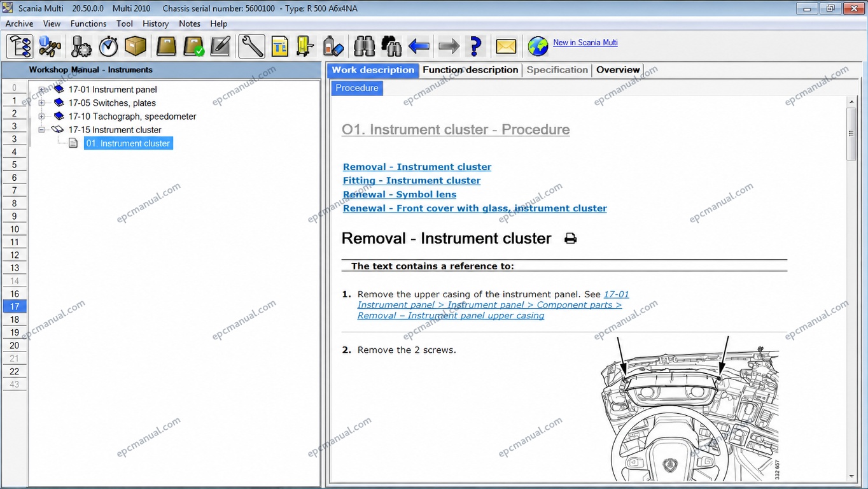The height and width of the screenshot is (489, 868).
Task: Click the bottle and eraser chemicals icon
Action: point(333,46)
